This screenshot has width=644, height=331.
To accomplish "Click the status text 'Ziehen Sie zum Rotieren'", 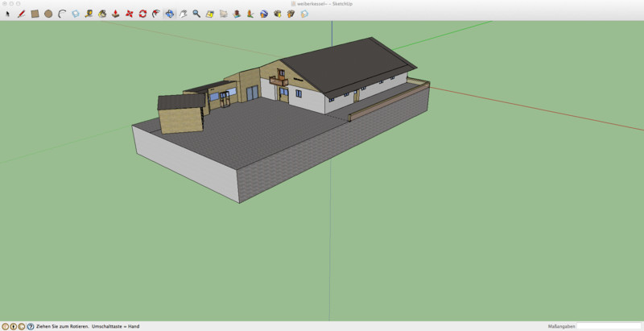I will coord(63,326).
